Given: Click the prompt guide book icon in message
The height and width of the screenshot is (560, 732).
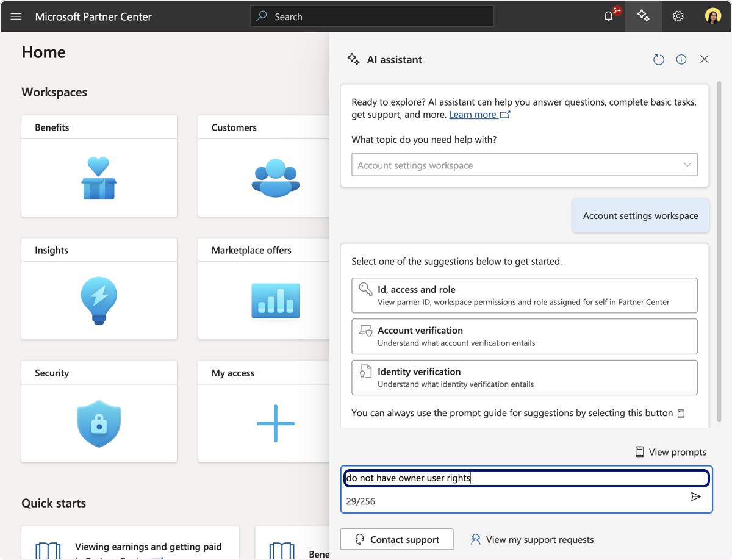Looking at the screenshot, I should [x=681, y=414].
